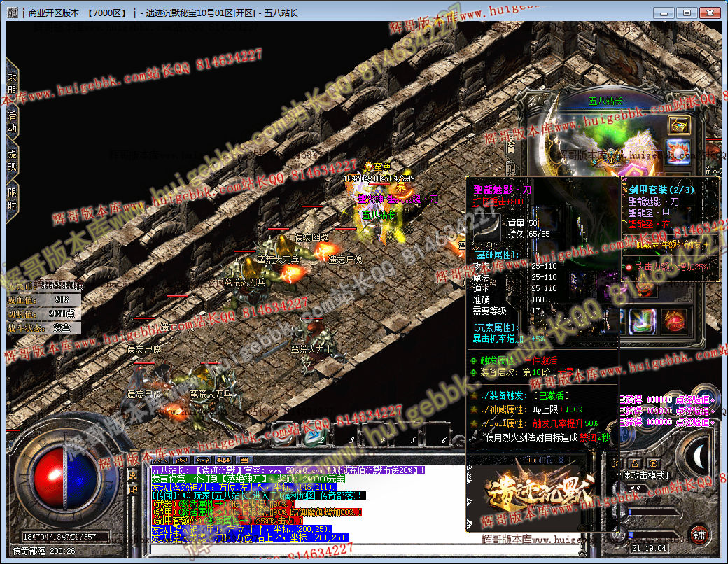Open first chat channel mountain icon
This screenshot has width=728, height=564.
click(160, 460)
